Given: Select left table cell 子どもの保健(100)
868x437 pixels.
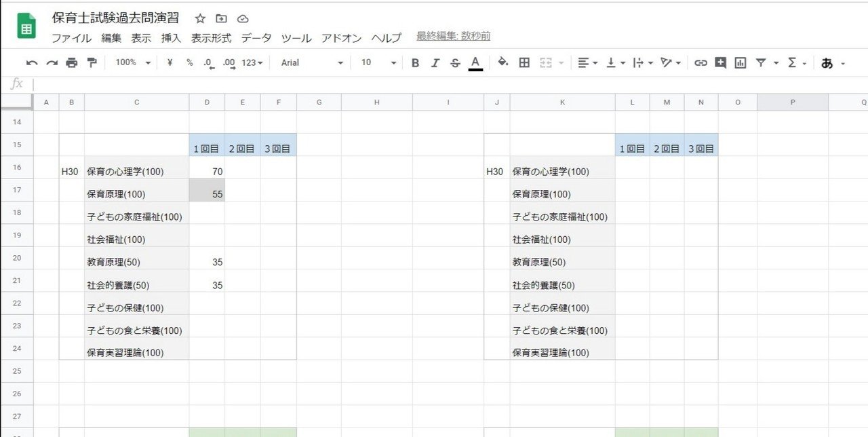Looking at the screenshot, I should click(137, 303).
